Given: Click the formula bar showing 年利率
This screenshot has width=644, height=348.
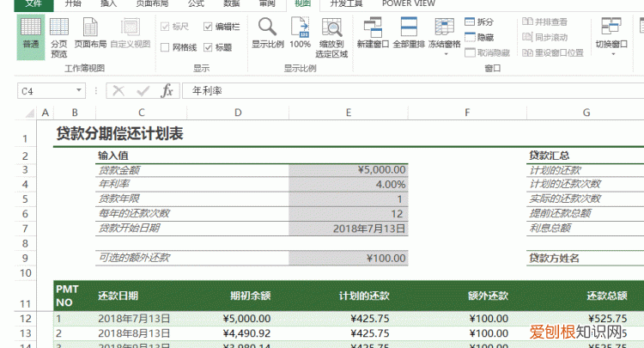Looking at the screenshot, I should [413, 91].
